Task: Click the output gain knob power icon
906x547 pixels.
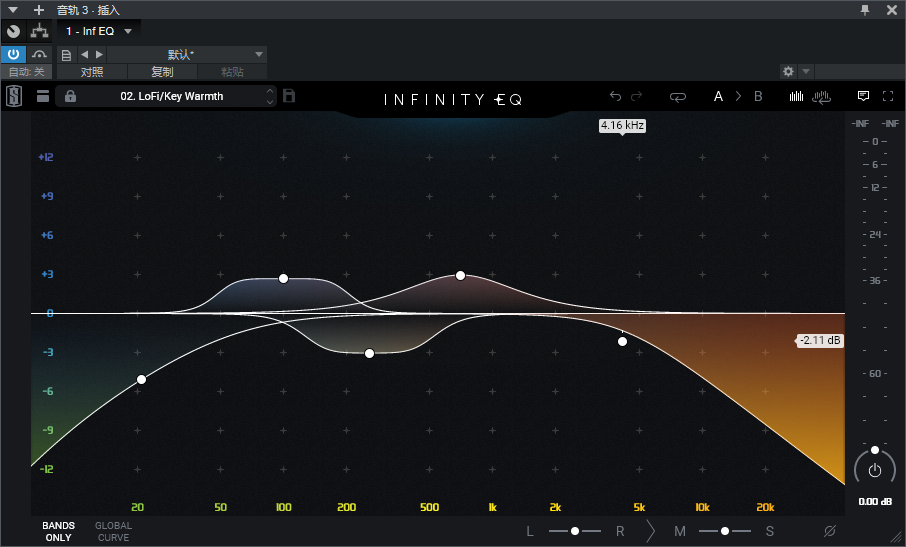Action: pos(875,470)
